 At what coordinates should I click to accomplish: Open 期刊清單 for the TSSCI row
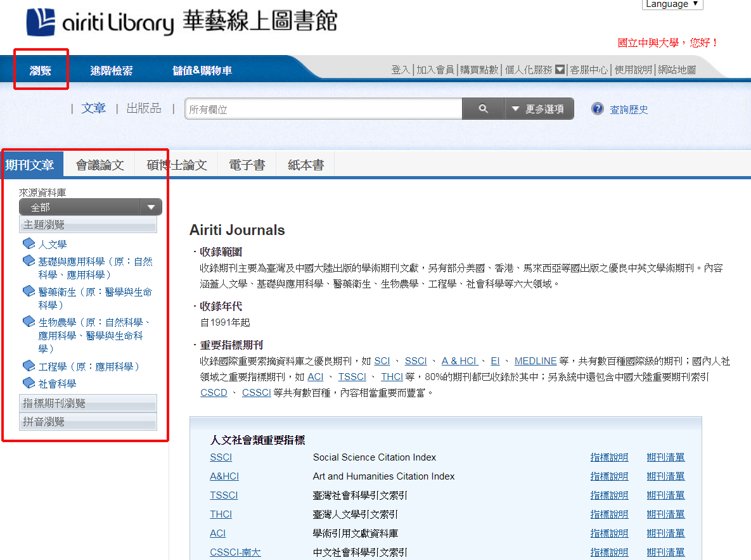pos(665,495)
